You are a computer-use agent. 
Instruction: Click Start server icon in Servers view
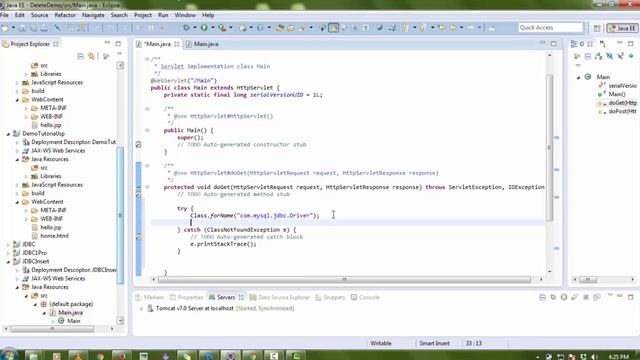click(564, 297)
